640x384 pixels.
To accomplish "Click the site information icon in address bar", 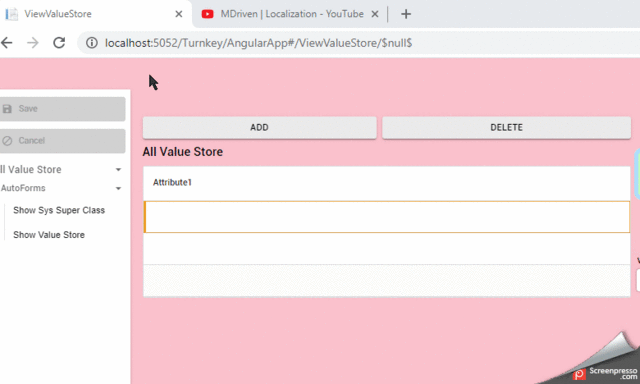I will [92, 42].
